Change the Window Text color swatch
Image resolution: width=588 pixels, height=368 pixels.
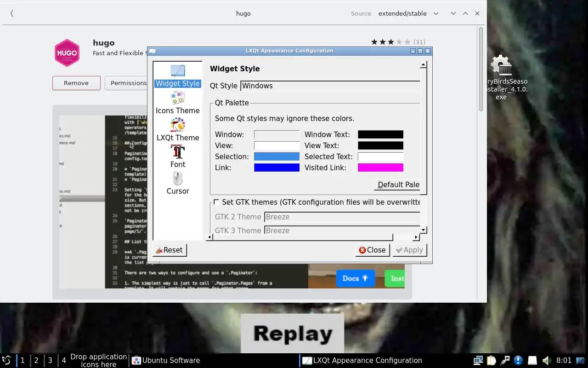pos(380,134)
